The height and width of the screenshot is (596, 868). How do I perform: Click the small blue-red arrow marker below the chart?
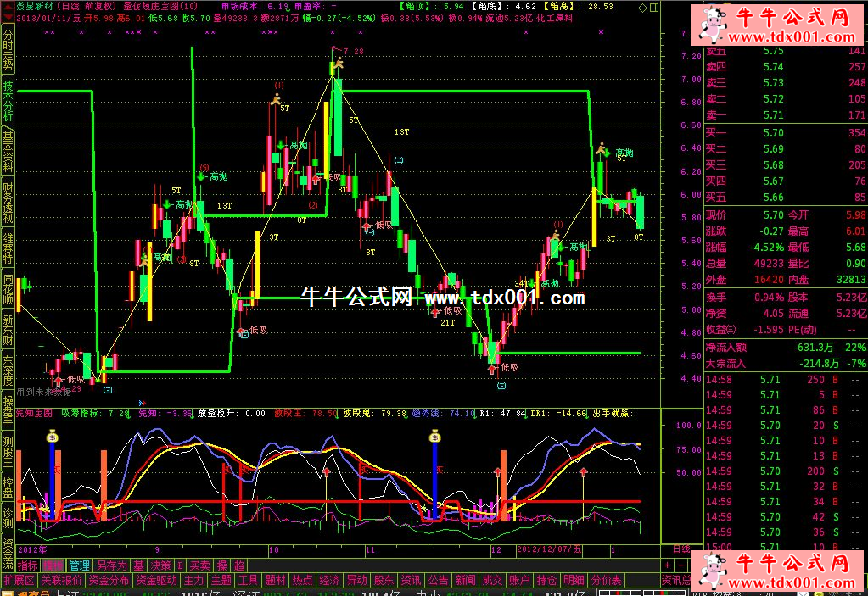pos(143,403)
